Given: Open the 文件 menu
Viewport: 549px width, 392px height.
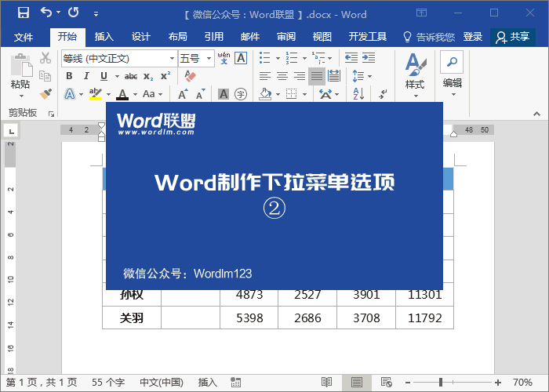Looking at the screenshot, I should (x=24, y=37).
